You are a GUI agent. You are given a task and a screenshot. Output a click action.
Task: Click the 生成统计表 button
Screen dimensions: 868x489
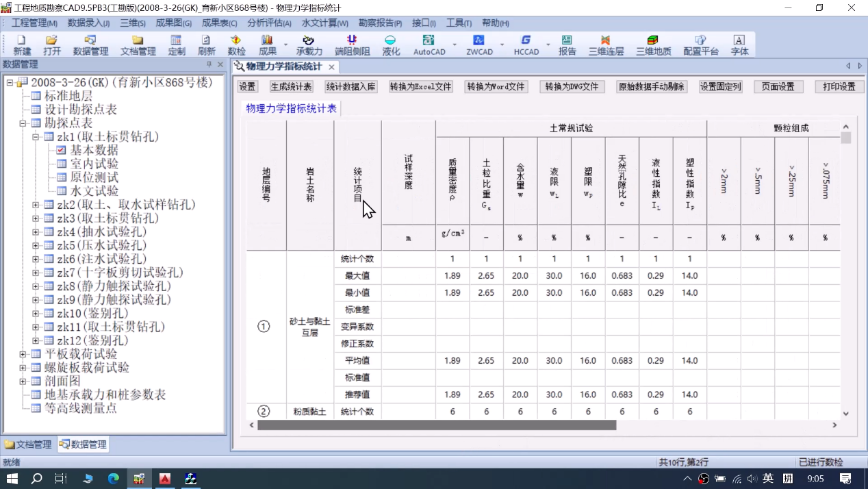[x=291, y=87]
